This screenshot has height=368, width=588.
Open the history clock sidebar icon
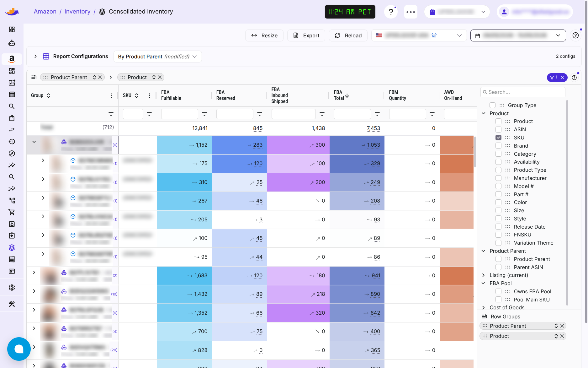(12, 142)
